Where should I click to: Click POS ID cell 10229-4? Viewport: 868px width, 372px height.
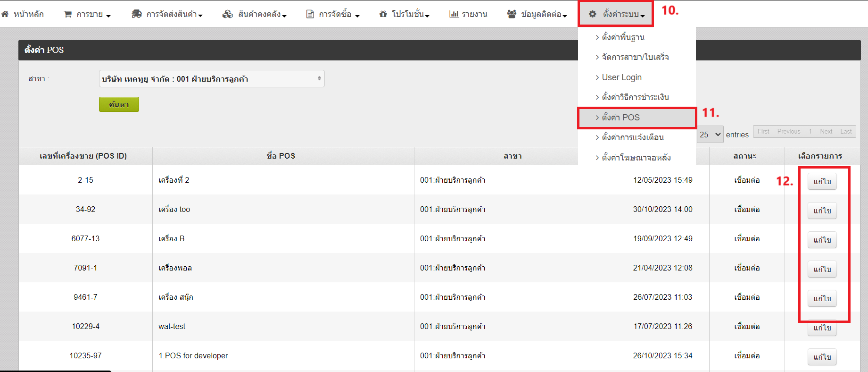click(85, 326)
